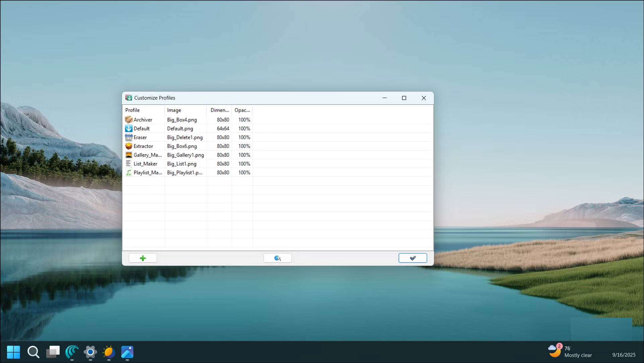Confirm changes with the checkmark button

(412, 258)
